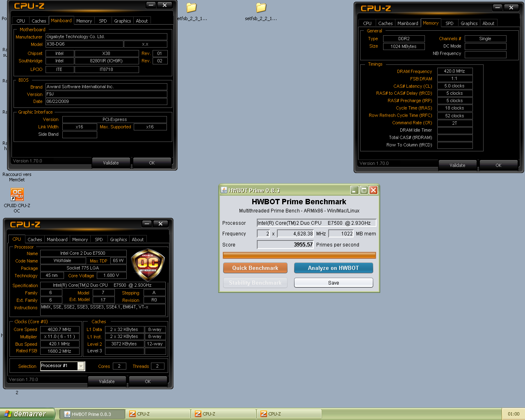
Task: Select third CPU-Z taskbar button
Action: point(289,414)
